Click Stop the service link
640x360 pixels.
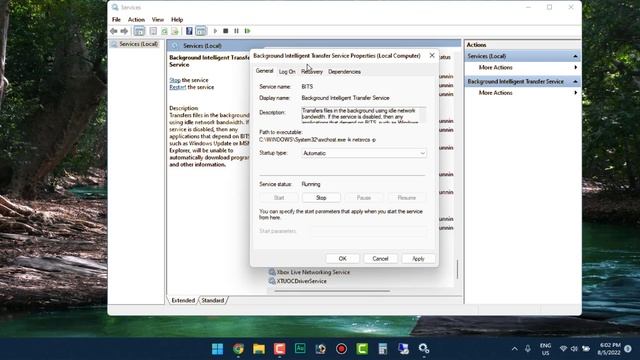point(175,80)
